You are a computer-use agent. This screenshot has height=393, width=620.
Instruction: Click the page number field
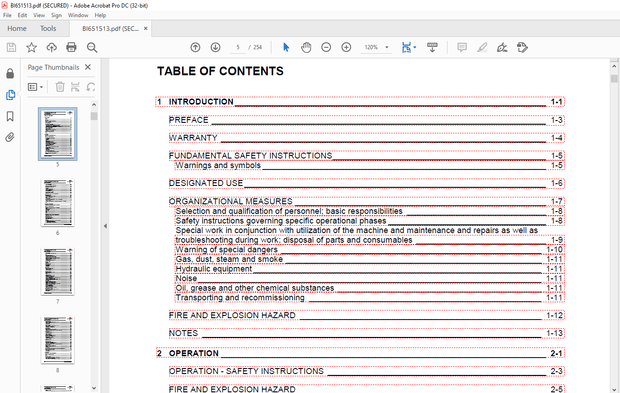tap(238, 47)
